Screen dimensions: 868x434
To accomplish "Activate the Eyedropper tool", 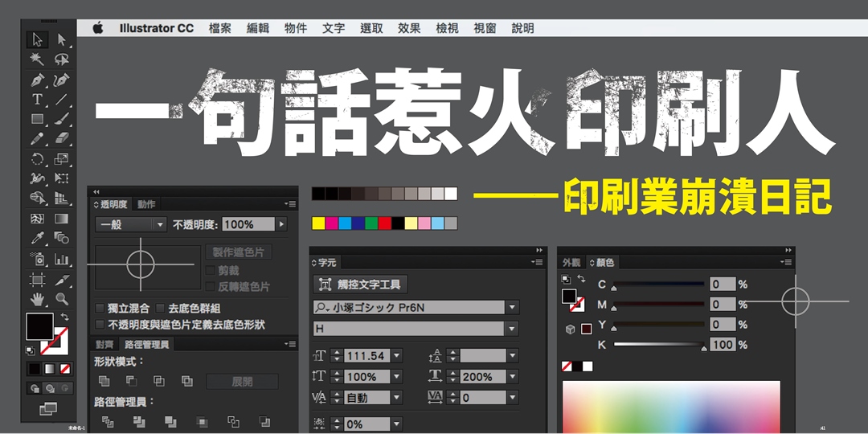I will (x=37, y=238).
